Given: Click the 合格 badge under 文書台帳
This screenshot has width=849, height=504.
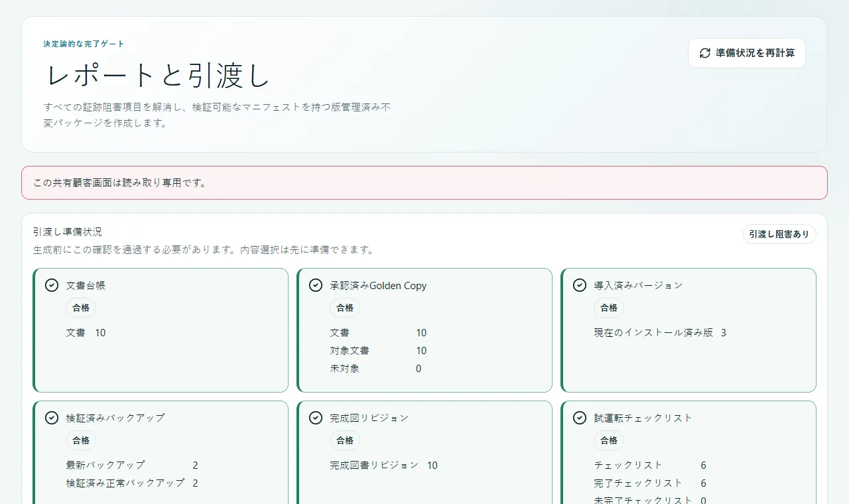Looking at the screenshot, I should point(81,308).
